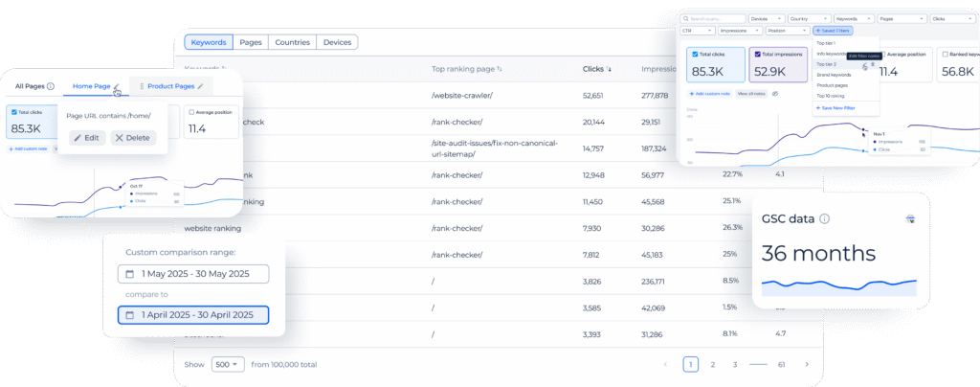Screen dimensions: 980x387
Task: Click the Saved Filters button
Action: 833,30
